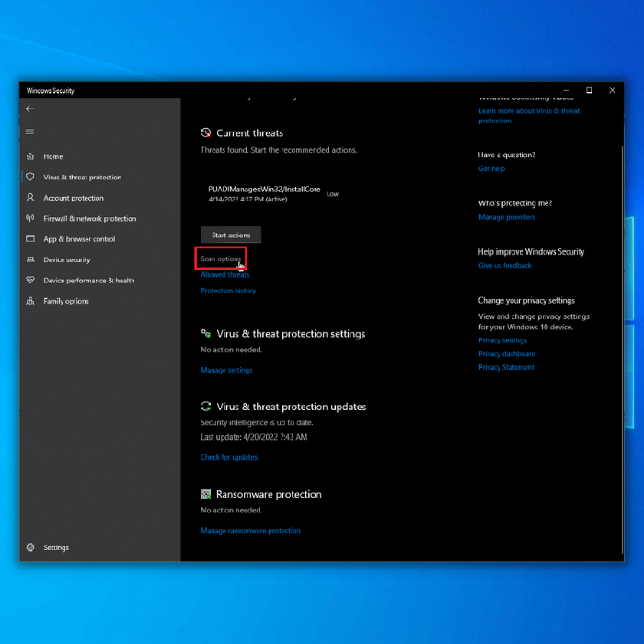Click Check for updates link
This screenshot has height=644, width=644.
(229, 457)
